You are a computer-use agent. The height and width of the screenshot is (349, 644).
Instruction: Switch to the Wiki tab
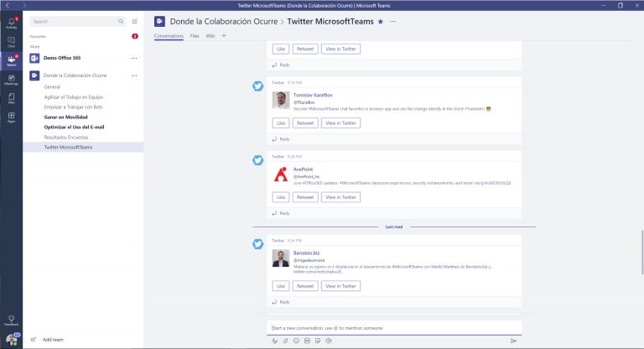[x=210, y=36]
